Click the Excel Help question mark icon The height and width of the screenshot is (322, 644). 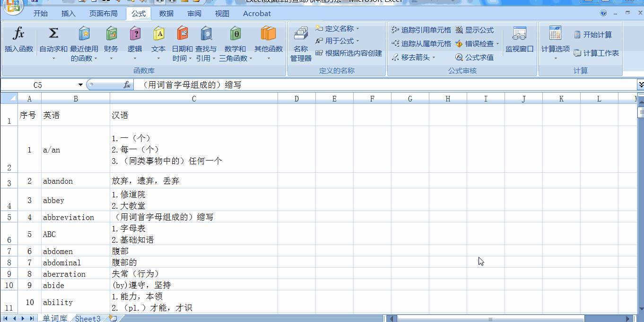[x=603, y=13]
